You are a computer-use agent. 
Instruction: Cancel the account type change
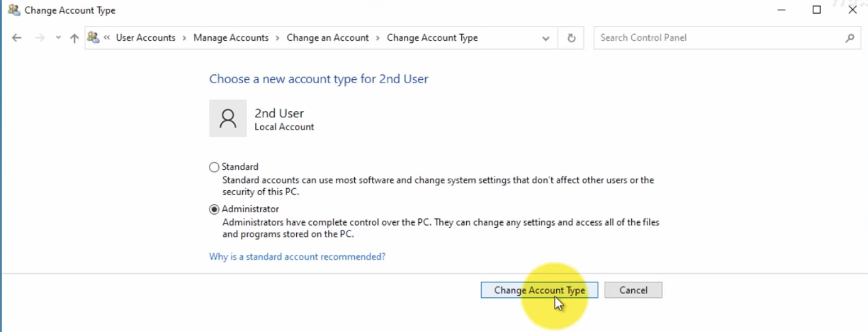click(x=633, y=290)
